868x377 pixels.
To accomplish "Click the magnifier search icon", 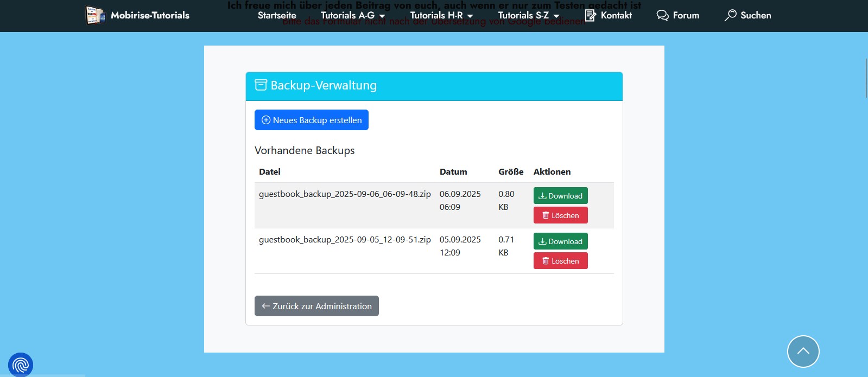I will click(731, 15).
